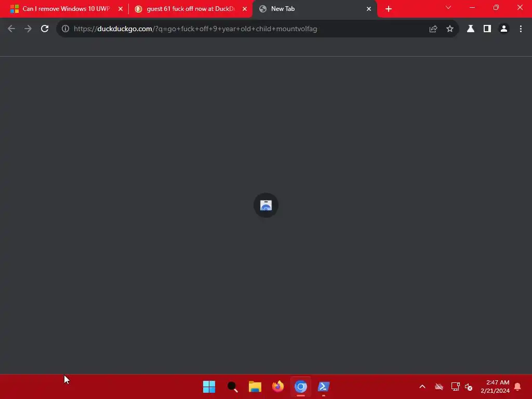Share this page icon in address bar
This screenshot has height=399, width=532.
(x=433, y=29)
